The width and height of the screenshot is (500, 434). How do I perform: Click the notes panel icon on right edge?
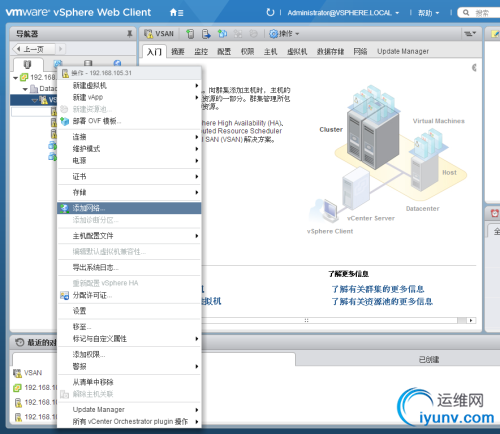(x=495, y=34)
